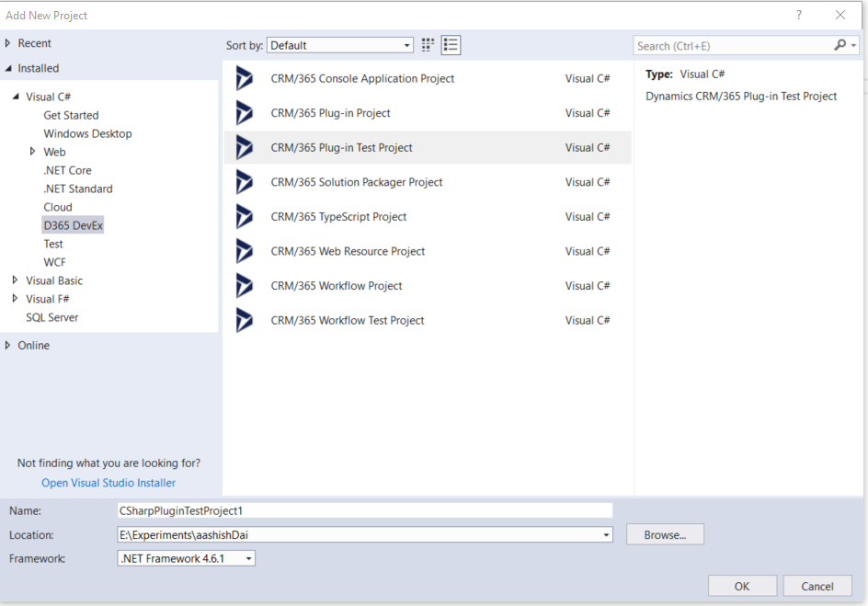Open the .NET Framework 4.6.1 dropdown
The width and height of the screenshot is (868, 606).
pyautogui.click(x=186, y=558)
